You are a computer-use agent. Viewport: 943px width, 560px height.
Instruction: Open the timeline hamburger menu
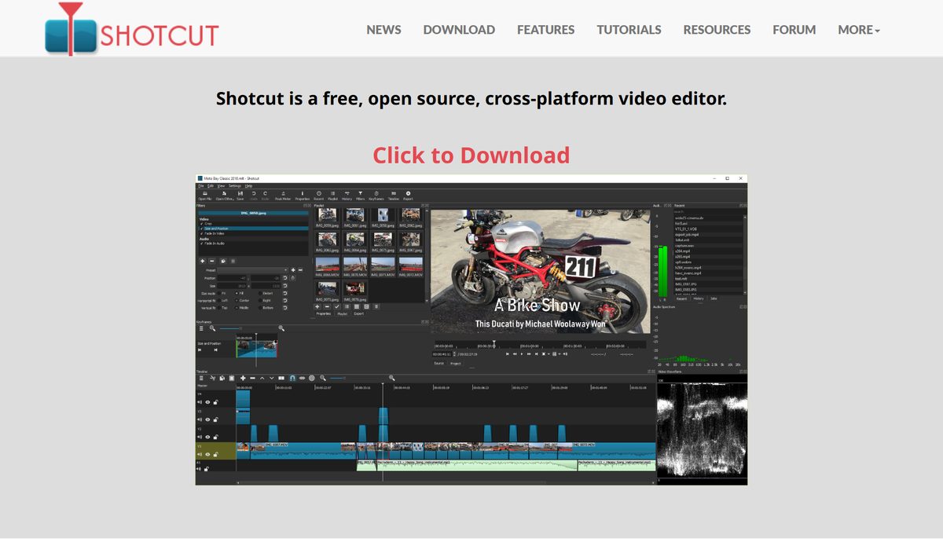[x=201, y=378]
